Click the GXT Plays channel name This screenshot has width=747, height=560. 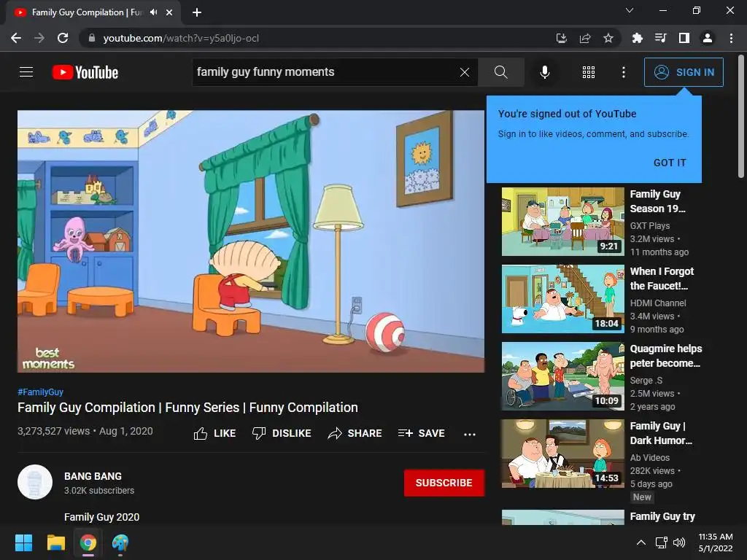point(650,226)
